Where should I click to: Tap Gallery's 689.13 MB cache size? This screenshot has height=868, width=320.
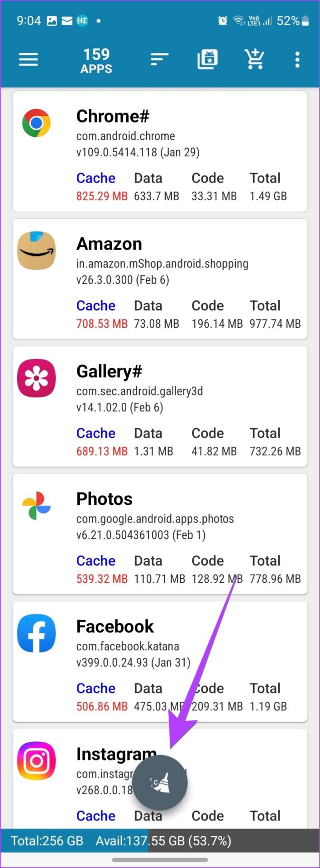tap(102, 451)
